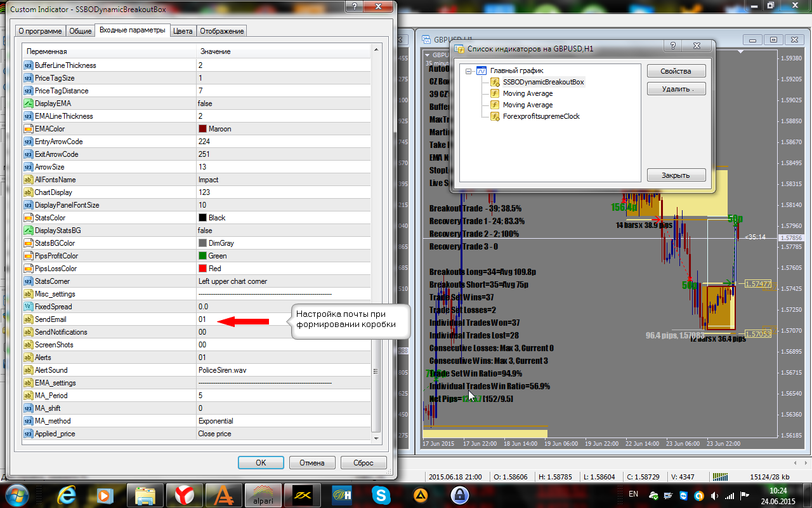
Task: Click the Black StatsColor swatch
Action: tap(202, 218)
